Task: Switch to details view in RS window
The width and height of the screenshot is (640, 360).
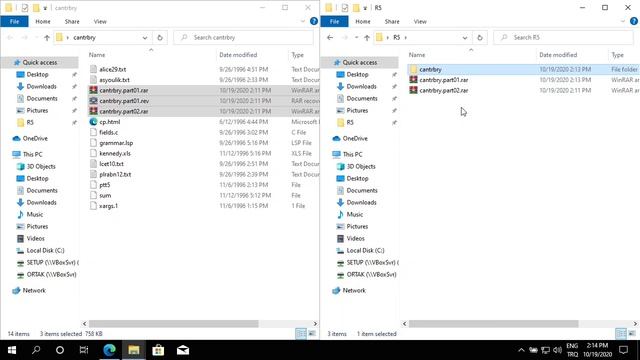Action: coord(621,333)
